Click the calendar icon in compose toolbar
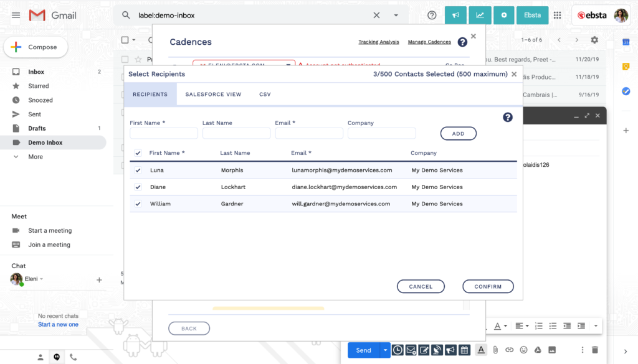Screen dimensions: 638x364 (464, 350)
